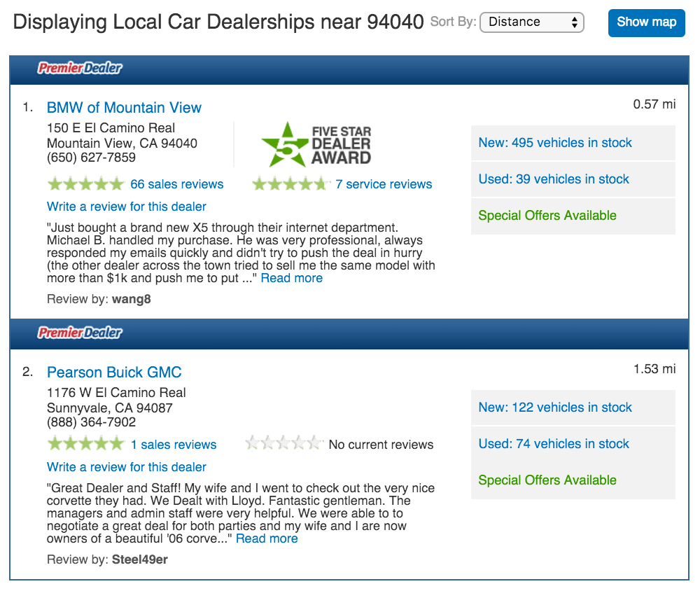Screen dimensions: 700x591
Task: Write a review for Pearson Buick GMC
Action: (x=126, y=467)
